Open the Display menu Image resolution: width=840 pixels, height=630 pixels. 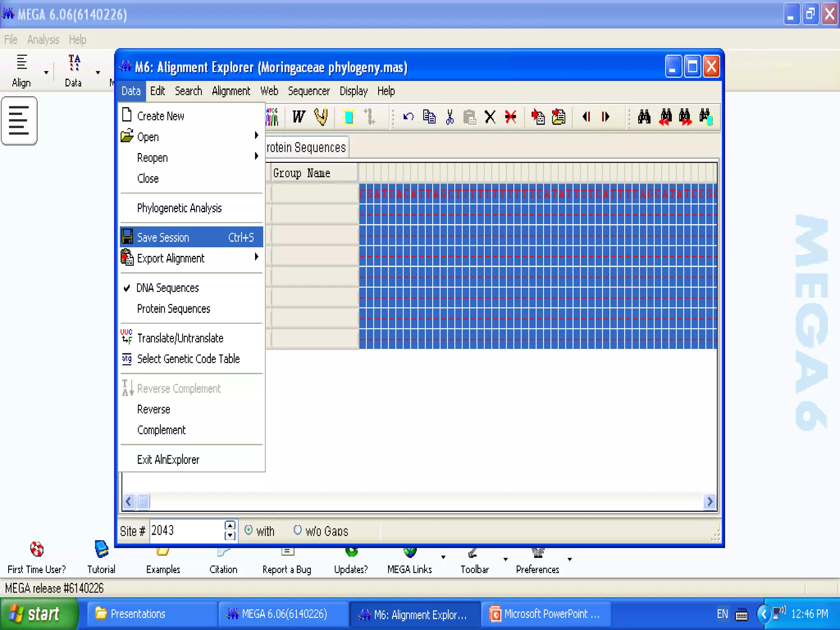point(354,91)
